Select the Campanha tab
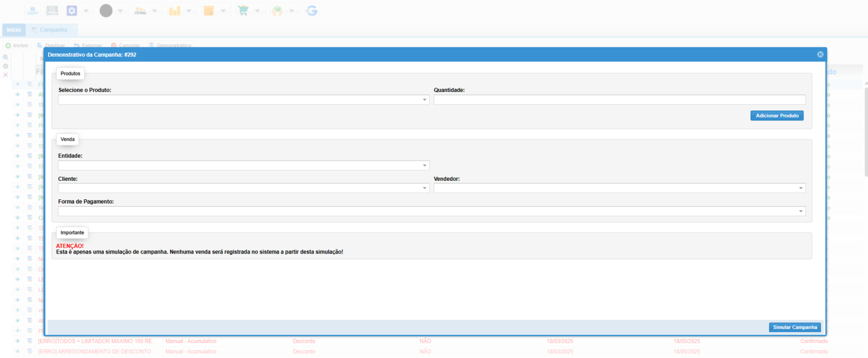The width and height of the screenshot is (868, 358). (x=53, y=30)
